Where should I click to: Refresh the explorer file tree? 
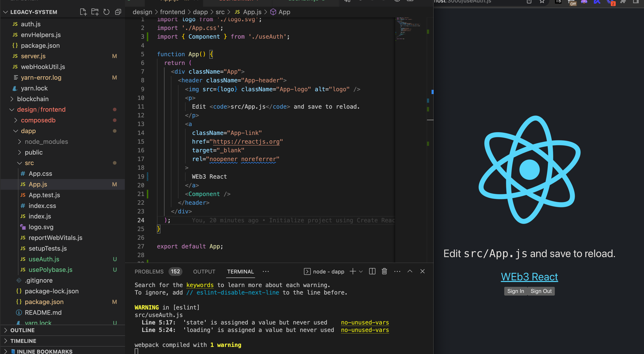click(107, 12)
